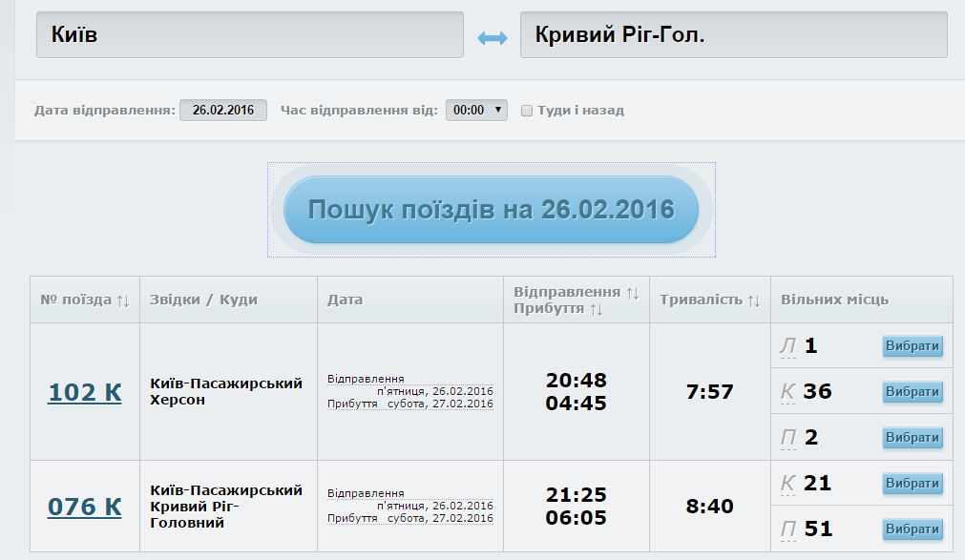Screen dimensions: 965x560
Task: Open train 076 К details link
Action: pyautogui.click(x=85, y=507)
